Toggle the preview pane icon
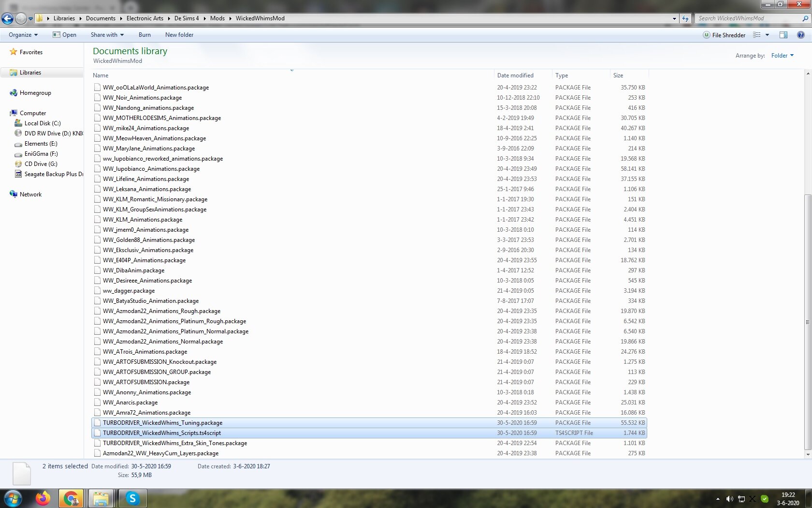Screen dimensions: 812x508 [783, 35]
